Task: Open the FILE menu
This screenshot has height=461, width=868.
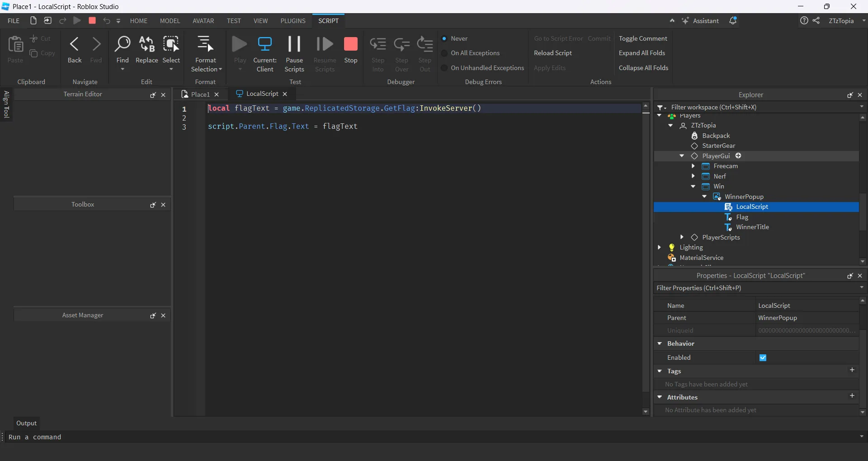Action: tap(14, 21)
